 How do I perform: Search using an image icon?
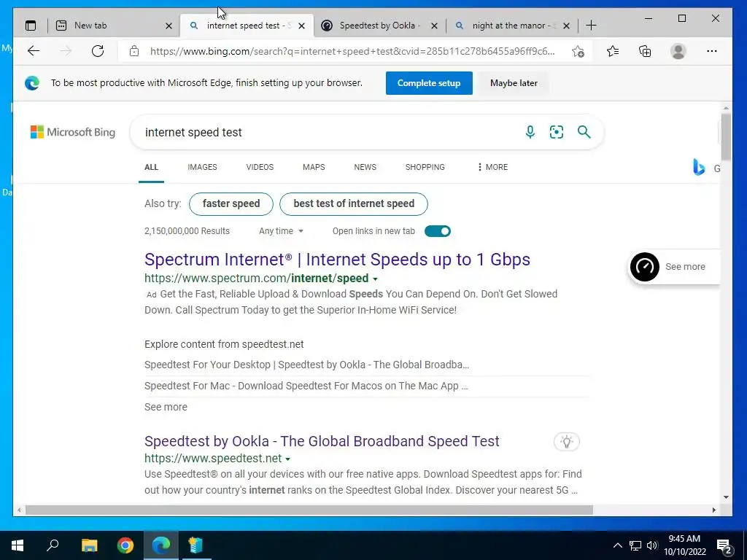557,132
